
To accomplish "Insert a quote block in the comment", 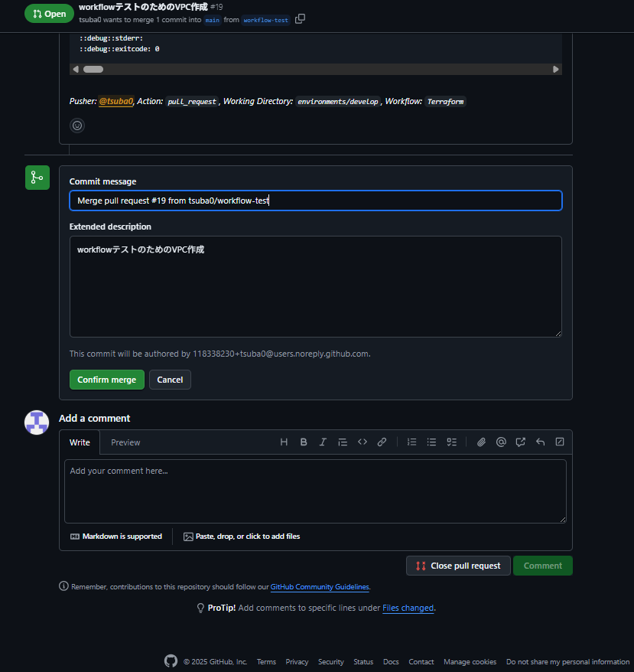I will (343, 442).
